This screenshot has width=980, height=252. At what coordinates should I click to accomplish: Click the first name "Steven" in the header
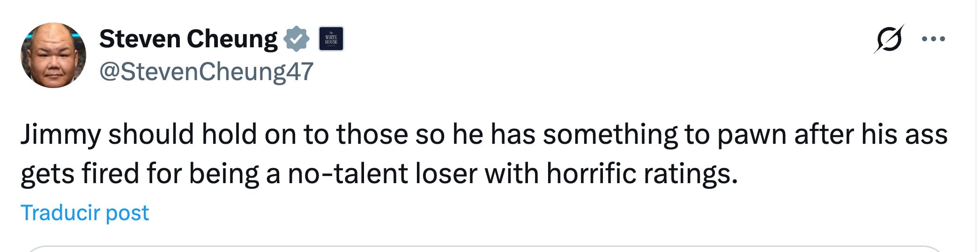(140, 39)
